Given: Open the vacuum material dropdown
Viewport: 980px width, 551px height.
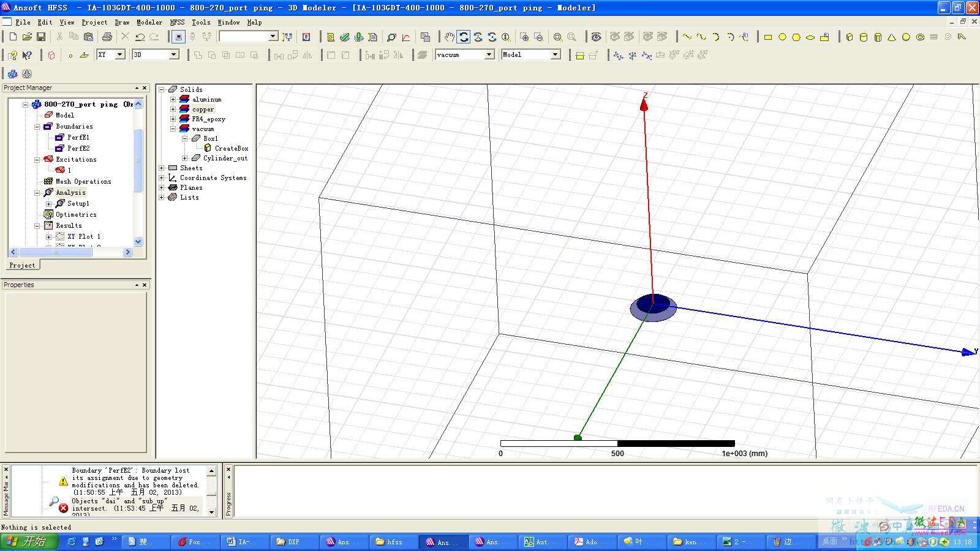Looking at the screenshot, I should coord(489,54).
